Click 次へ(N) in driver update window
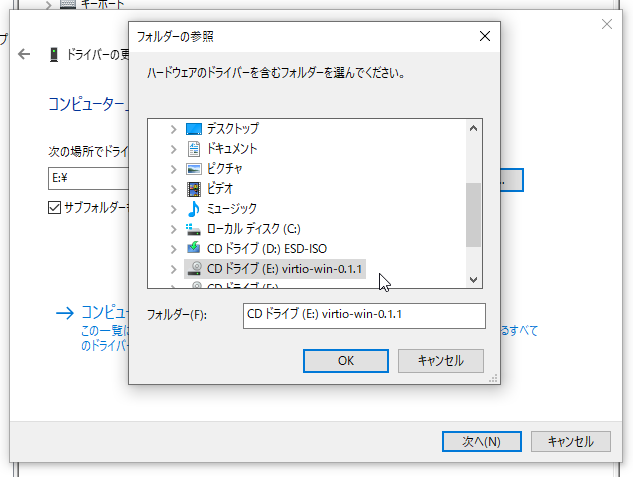Screen dimensions: 633x477 pos(482,441)
